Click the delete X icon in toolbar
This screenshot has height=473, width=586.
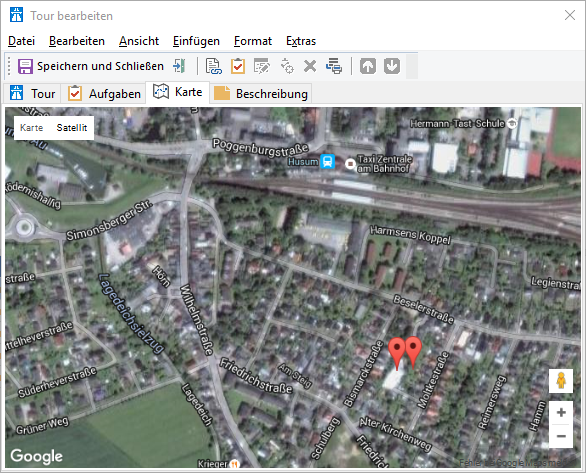tap(310, 66)
